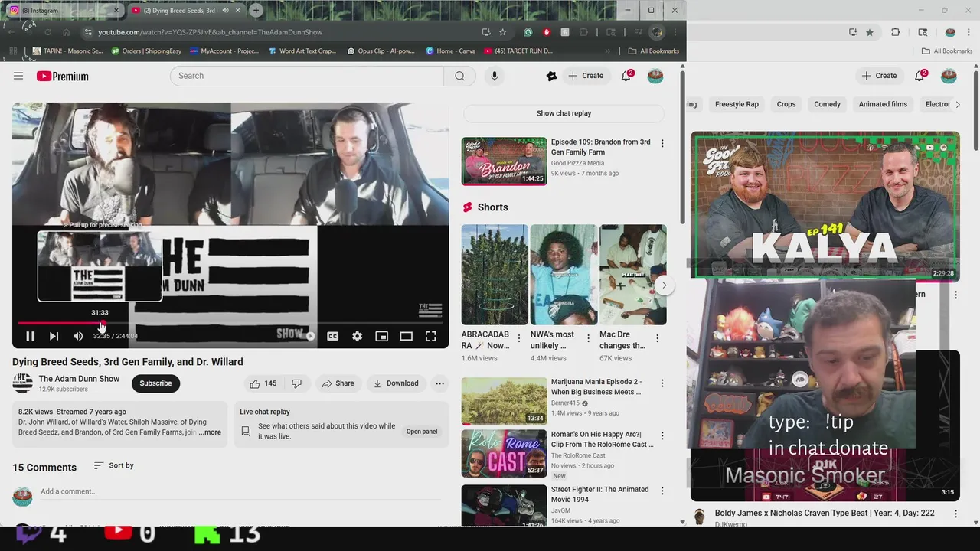Select Animated films chip in back window
This screenshot has width=980, height=551.
click(x=883, y=104)
